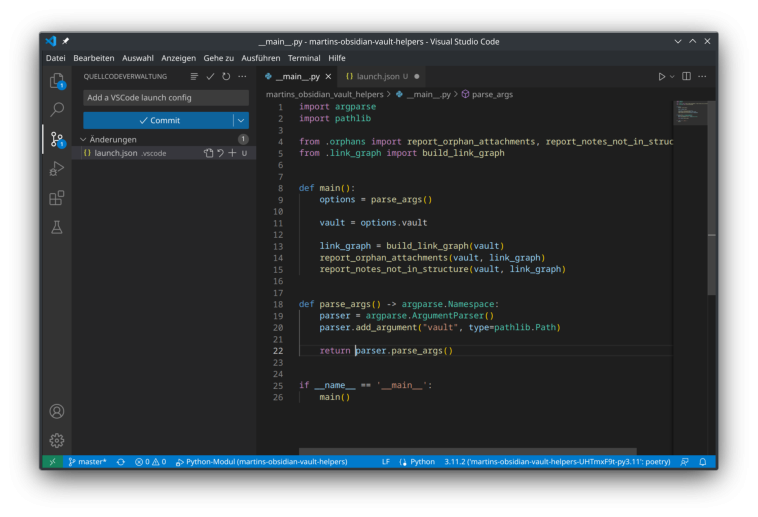The image size is (758, 517).
Task: Open the Commit button dropdown arrow
Action: (x=240, y=120)
